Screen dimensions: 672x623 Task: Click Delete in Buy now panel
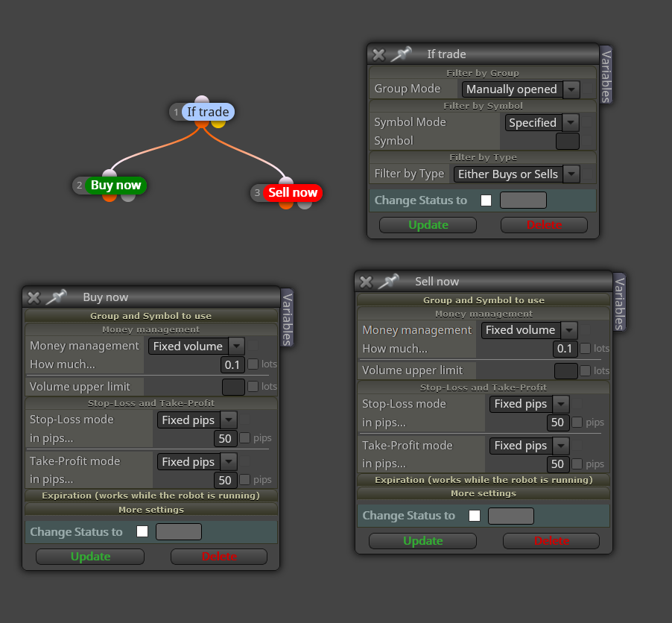(219, 557)
